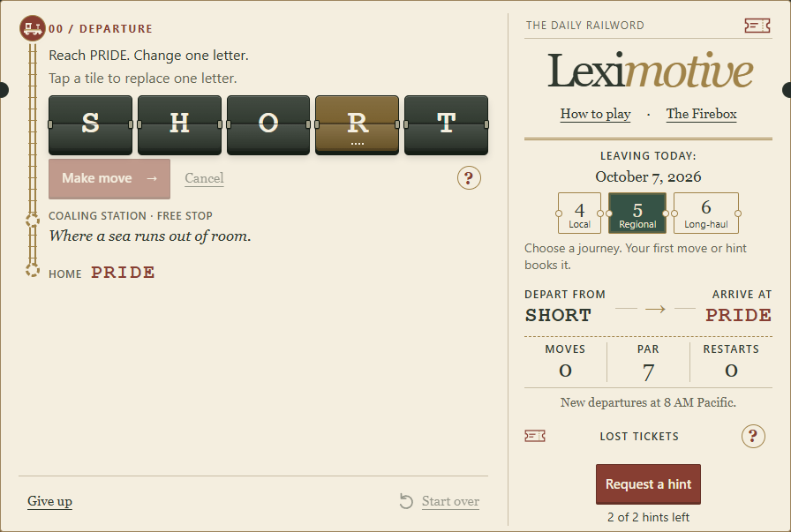The image size is (791, 532).
Task: Click the RESTARTS counter value
Action: [731, 371]
